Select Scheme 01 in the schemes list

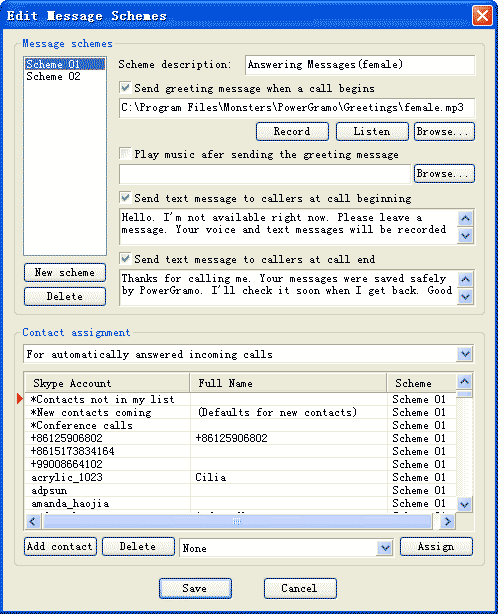[65, 64]
